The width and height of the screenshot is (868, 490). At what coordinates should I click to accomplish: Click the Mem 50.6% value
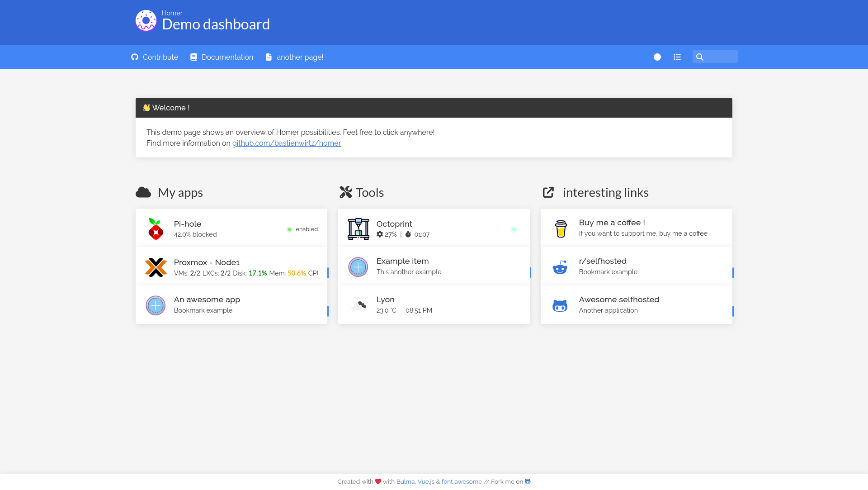[x=297, y=273]
